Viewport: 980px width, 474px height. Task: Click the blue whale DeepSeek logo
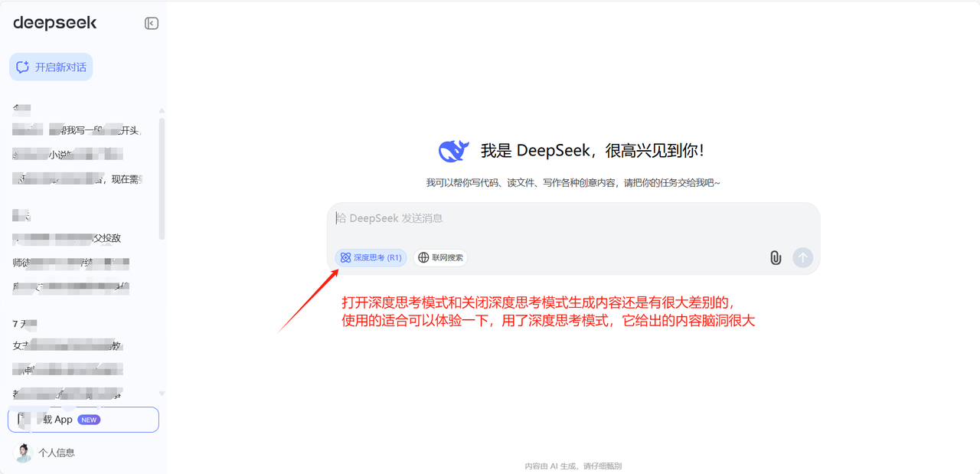coord(453,151)
